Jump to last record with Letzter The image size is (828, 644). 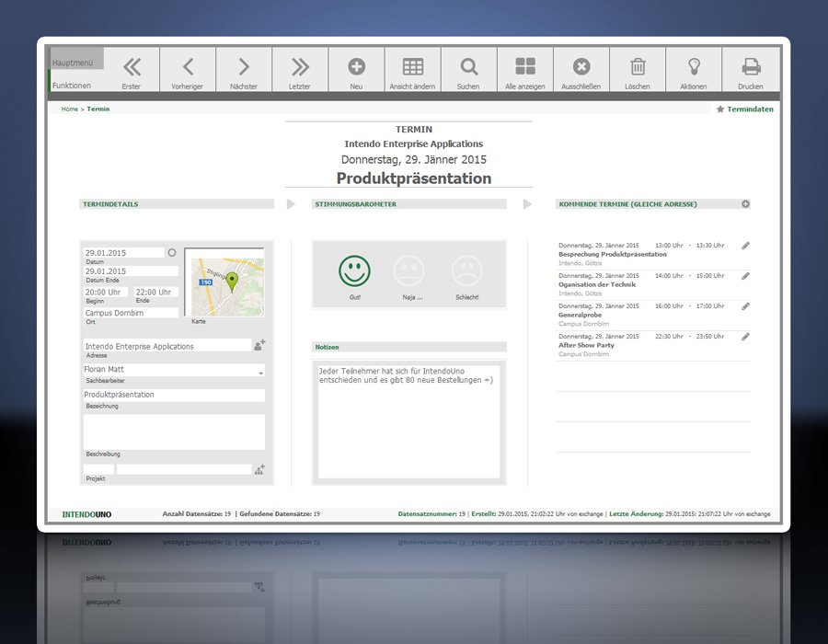(300, 70)
